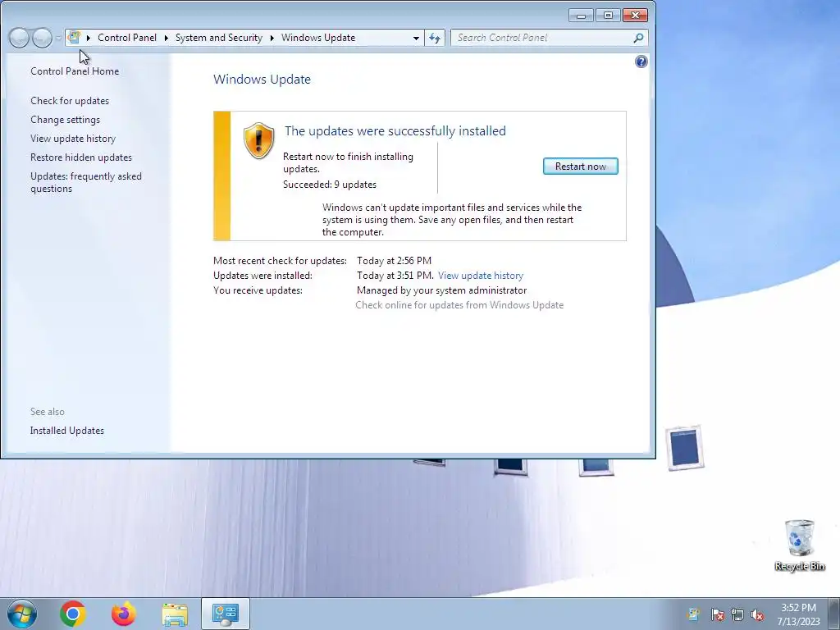Open Change settings link
This screenshot has width=840, height=630.
[x=65, y=120]
